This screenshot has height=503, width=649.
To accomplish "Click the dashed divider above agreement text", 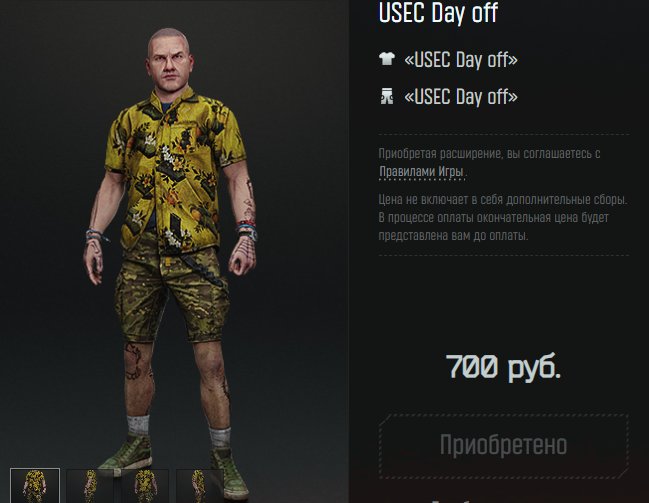I will (504, 135).
